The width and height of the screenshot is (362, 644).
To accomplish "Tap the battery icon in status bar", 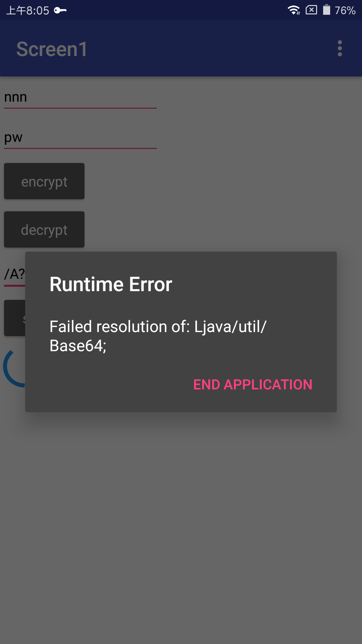I will [x=326, y=10].
